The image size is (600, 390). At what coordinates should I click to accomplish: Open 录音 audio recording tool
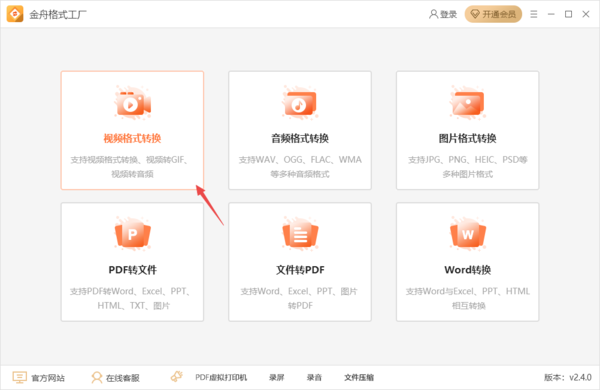coord(314,377)
